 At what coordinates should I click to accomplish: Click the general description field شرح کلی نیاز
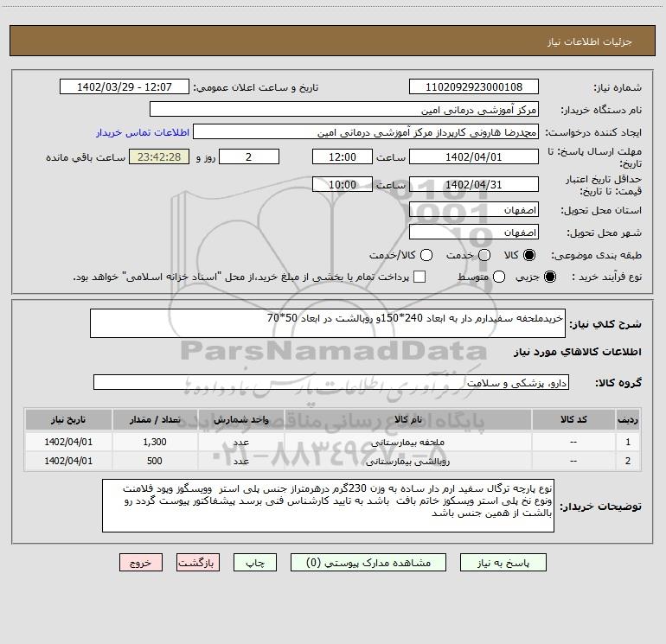coord(328,323)
